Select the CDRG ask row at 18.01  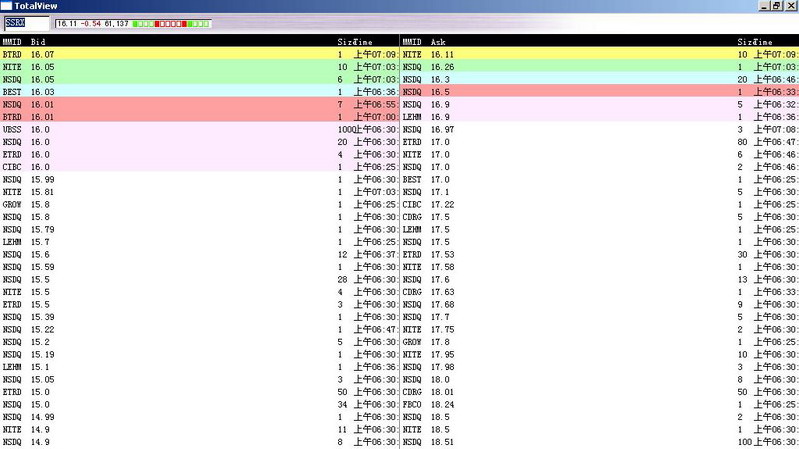[x=600, y=391]
